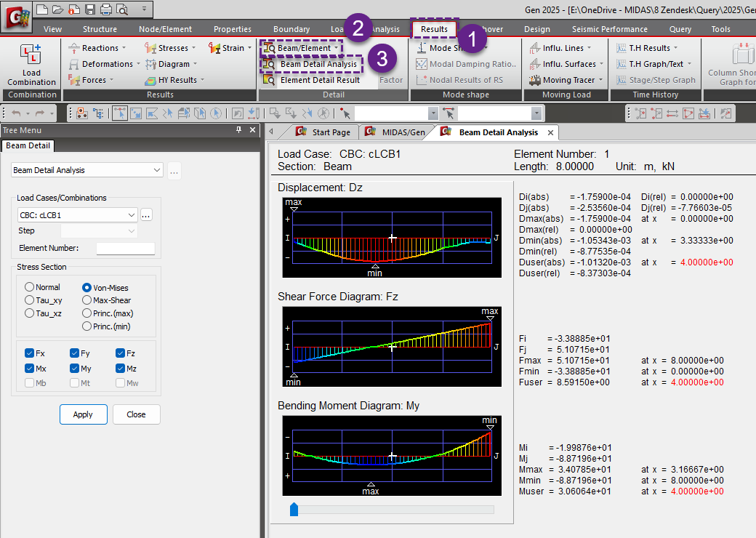This screenshot has height=538, width=756.
Task: Click Beam Detail Analysis in the ribbon
Action: coord(311,64)
